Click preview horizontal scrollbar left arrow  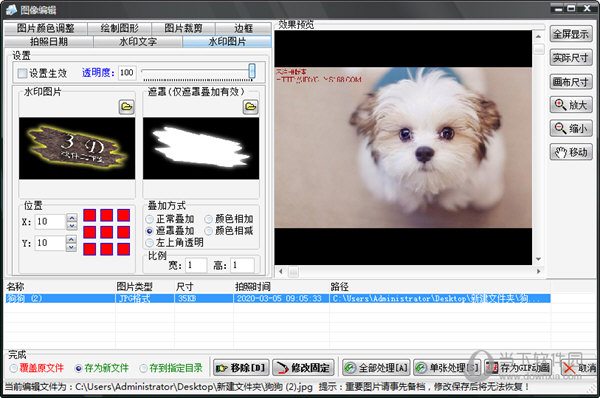[x=281, y=271]
